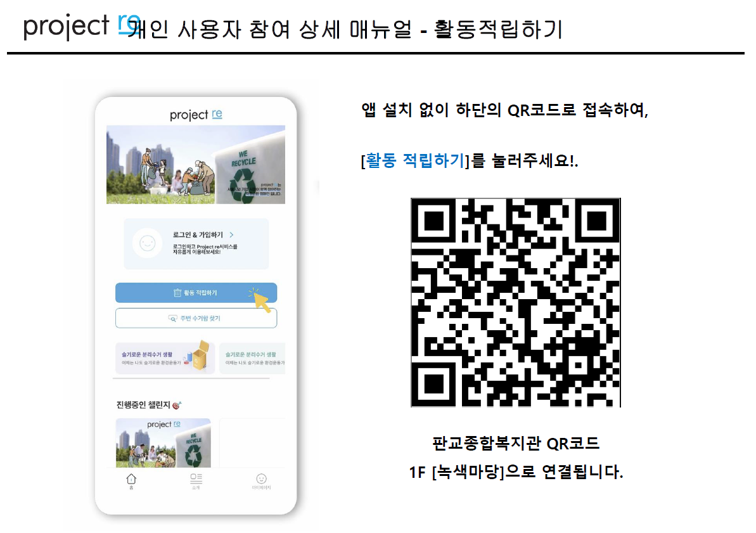The width and height of the screenshot is (756, 533).
Task: Select the 진행중인 챌린지 heading
Action: (143, 405)
